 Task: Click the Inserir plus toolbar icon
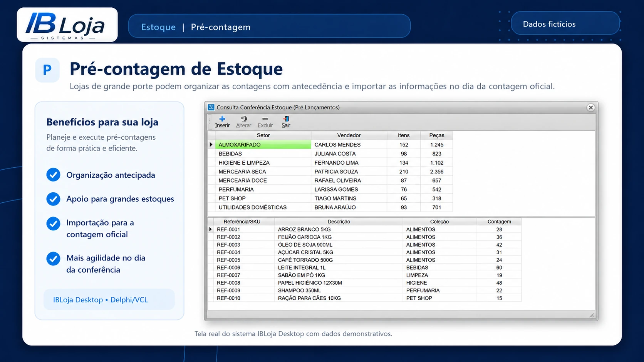222,119
